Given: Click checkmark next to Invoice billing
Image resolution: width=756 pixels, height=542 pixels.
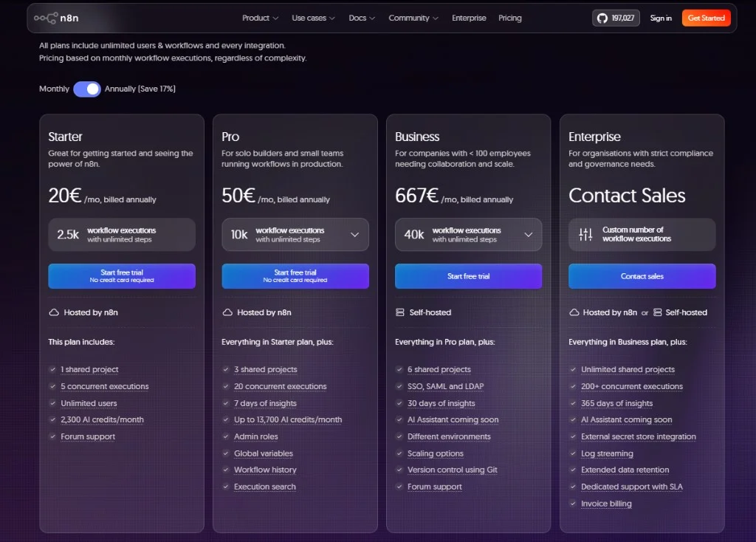Looking at the screenshot, I should pyautogui.click(x=573, y=504).
